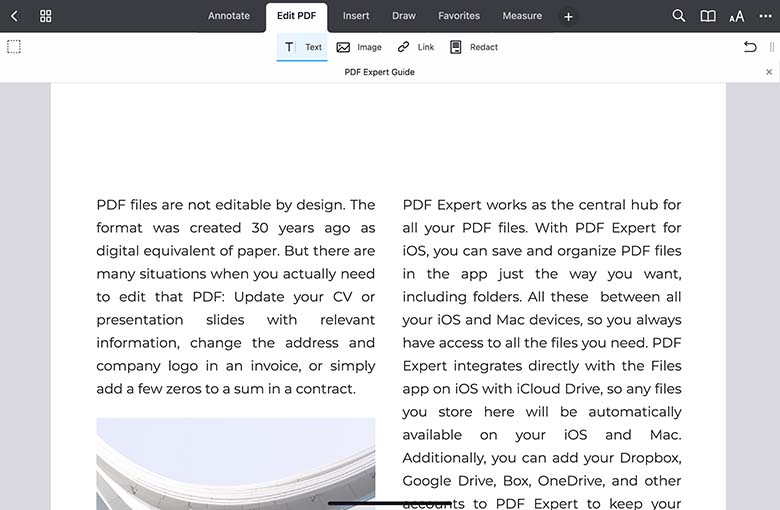Open document search magnifier

679,16
